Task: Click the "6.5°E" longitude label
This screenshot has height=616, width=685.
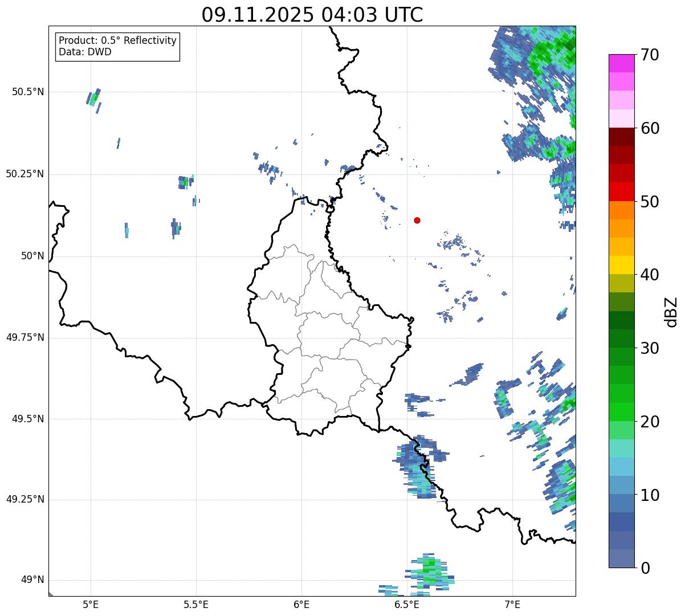Action: click(407, 604)
